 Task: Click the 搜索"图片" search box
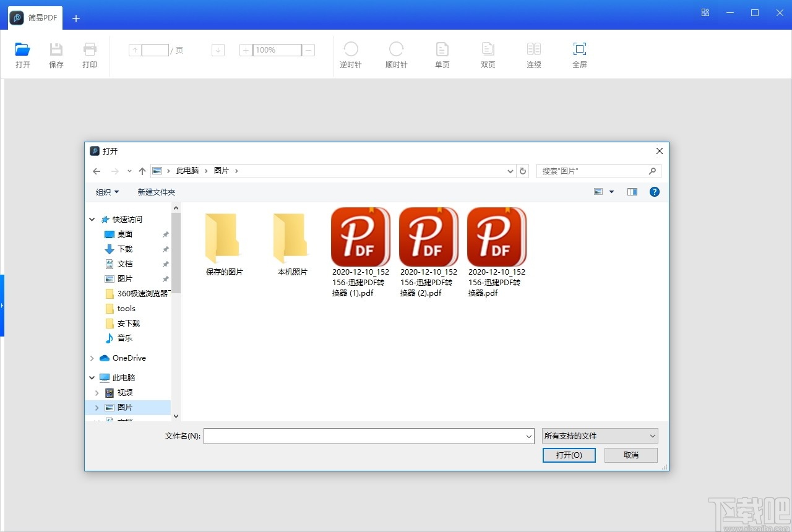598,171
